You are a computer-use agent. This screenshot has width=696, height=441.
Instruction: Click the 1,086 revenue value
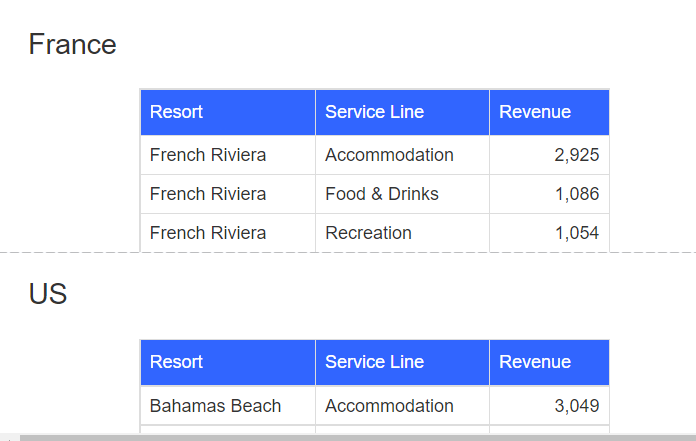[x=576, y=194]
